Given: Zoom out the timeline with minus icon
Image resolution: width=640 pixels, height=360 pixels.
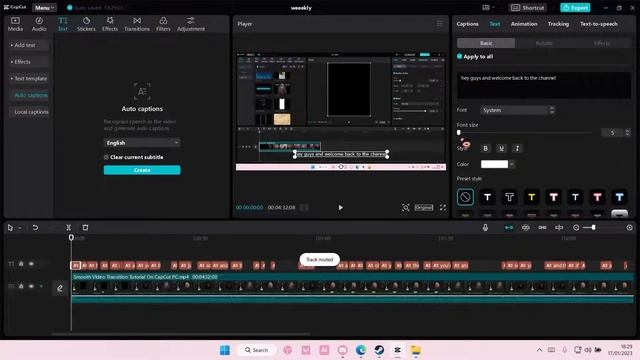Looking at the screenshot, I should (576, 227).
